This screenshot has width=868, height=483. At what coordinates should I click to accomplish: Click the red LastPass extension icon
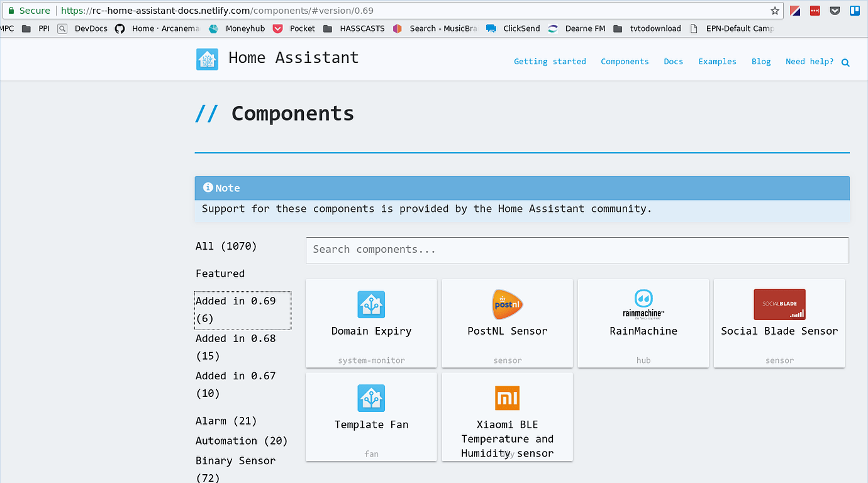(815, 11)
